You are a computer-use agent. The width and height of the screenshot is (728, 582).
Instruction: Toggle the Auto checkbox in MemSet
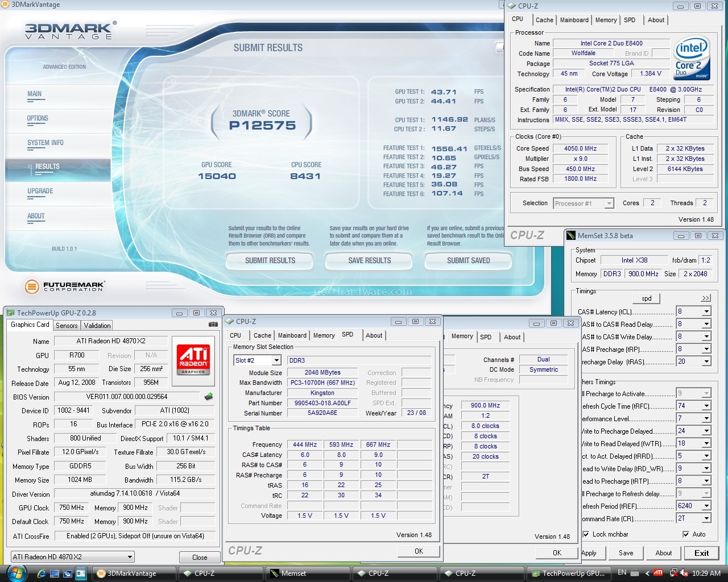(x=686, y=534)
